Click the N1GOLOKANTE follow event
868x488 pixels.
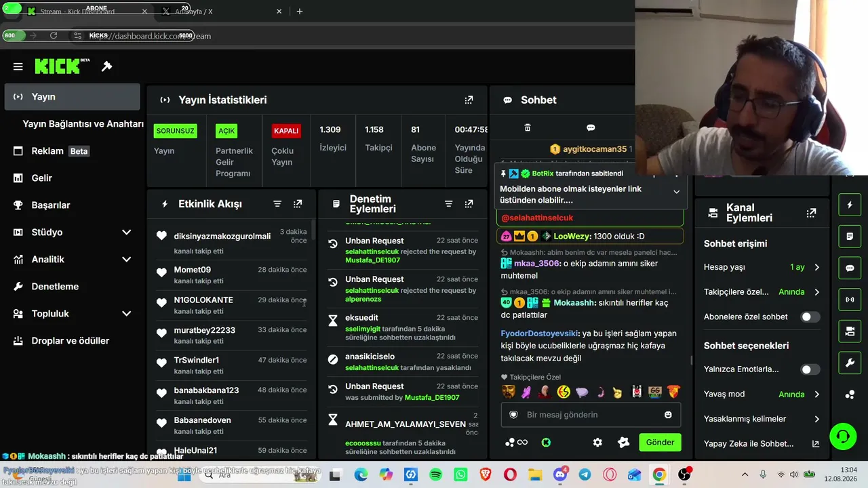pos(232,306)
